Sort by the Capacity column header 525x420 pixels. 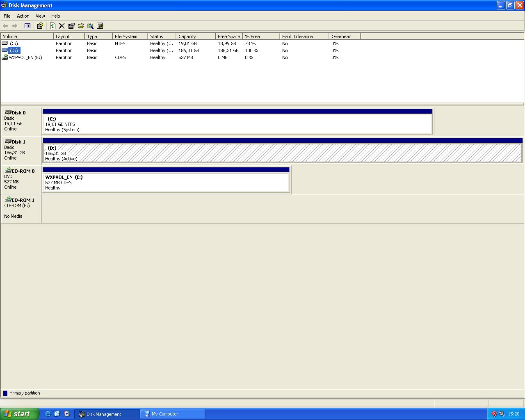coord(196,37)
